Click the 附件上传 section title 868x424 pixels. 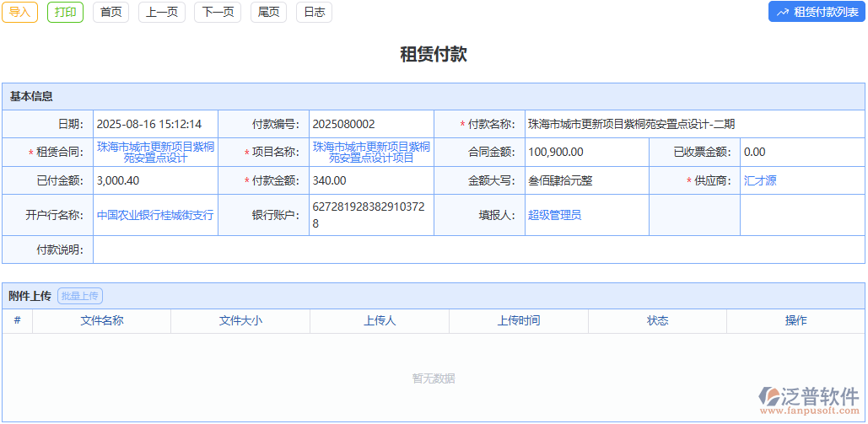30,296
